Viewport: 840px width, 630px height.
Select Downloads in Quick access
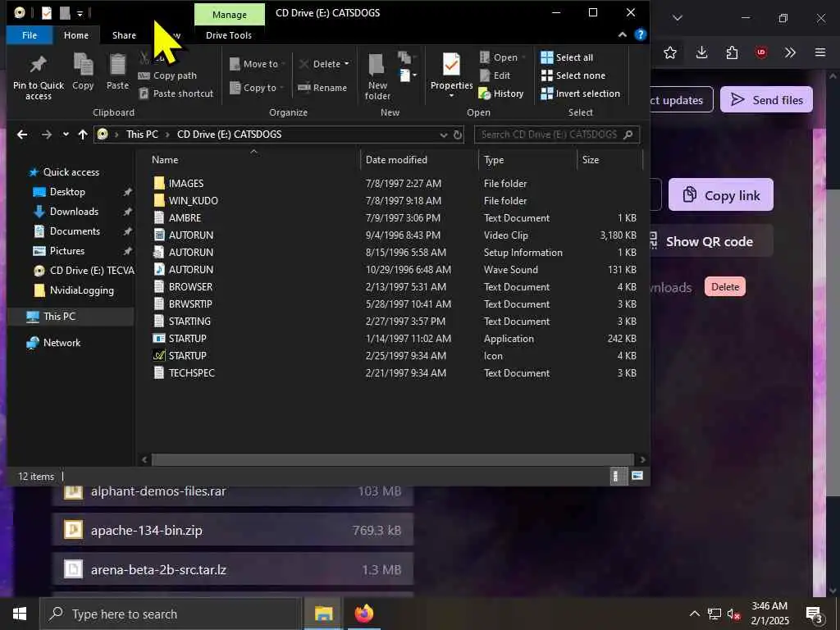coord(74,212)
